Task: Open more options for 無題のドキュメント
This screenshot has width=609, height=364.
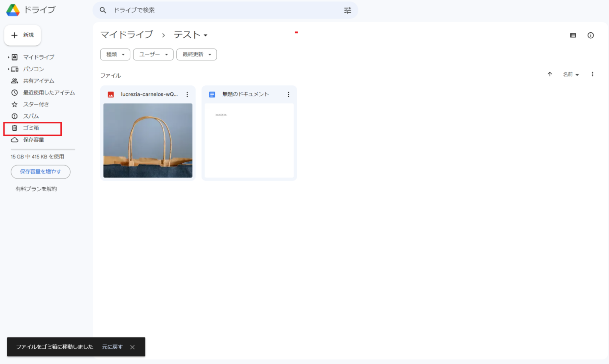Action: [x=288, y=94]
